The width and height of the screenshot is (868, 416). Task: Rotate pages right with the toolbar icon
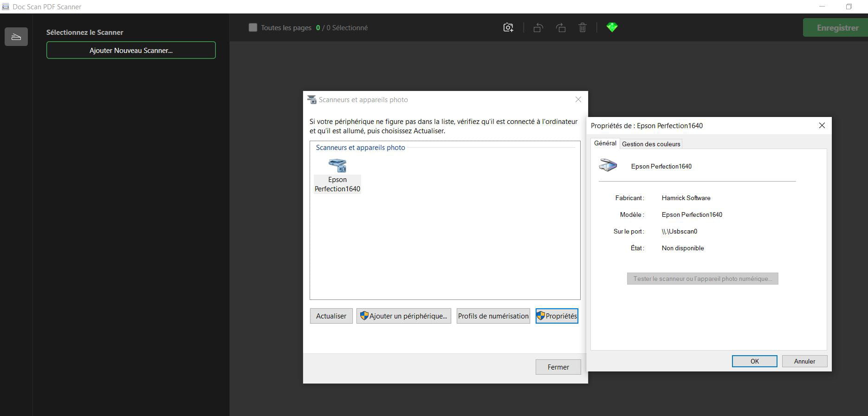561,27
